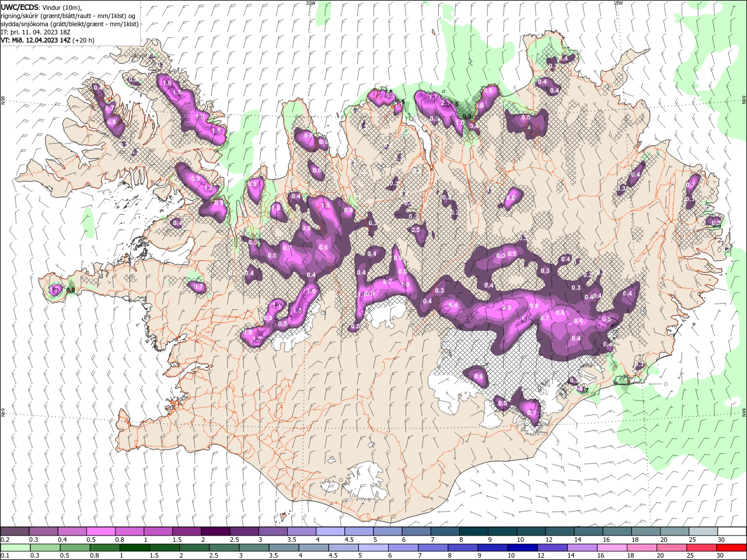The width and height of the screenshot is (747, 560).
Task: Click the bright pink 0.5 swatch in snow legend
Action: pos(100,531)
